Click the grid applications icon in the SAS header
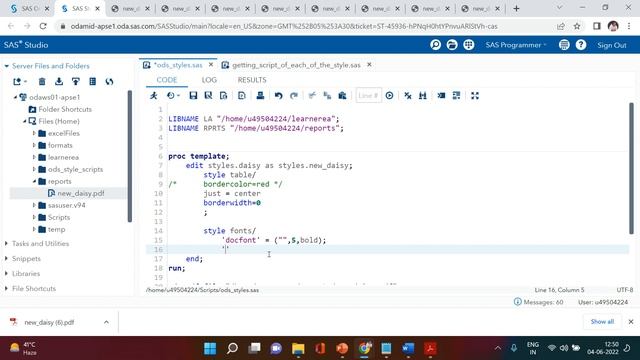The width and height of the screenshot is (640, 360). [x=469, y=45]
